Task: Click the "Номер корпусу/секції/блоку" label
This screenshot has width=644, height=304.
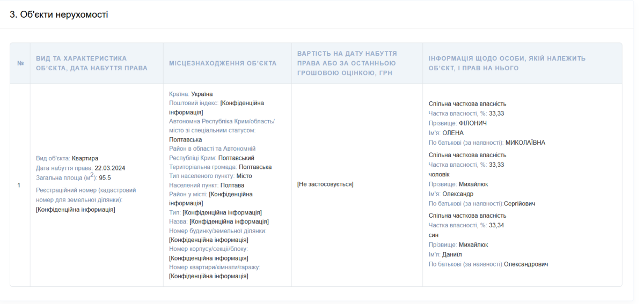Action: [208, 249]
